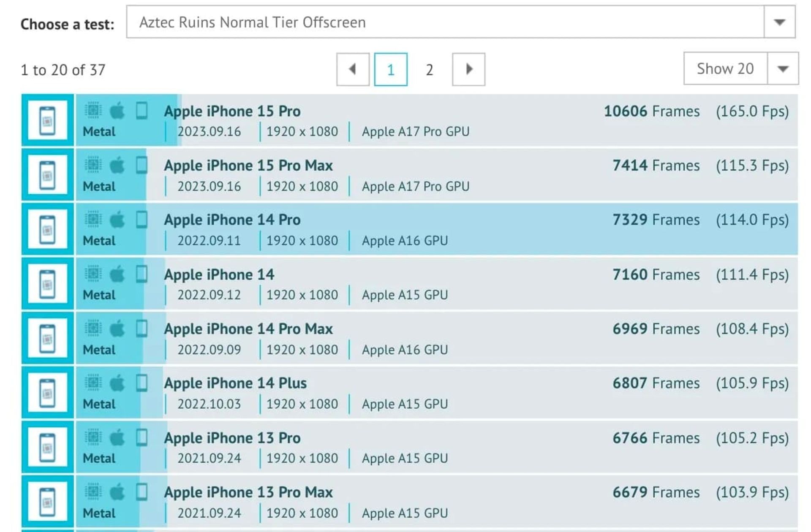Image resolution: width=811 pixels, height=532 pixels.
Task: Open the Apple iPhone 14 Pro result
Action: [x=232, y=220]
